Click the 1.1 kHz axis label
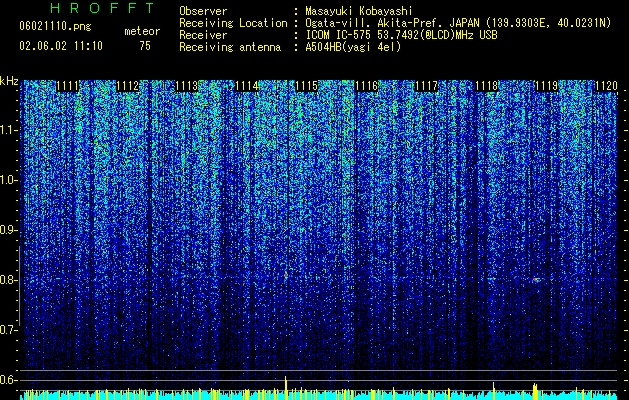The image size is (629, 400). pos(8,130)
